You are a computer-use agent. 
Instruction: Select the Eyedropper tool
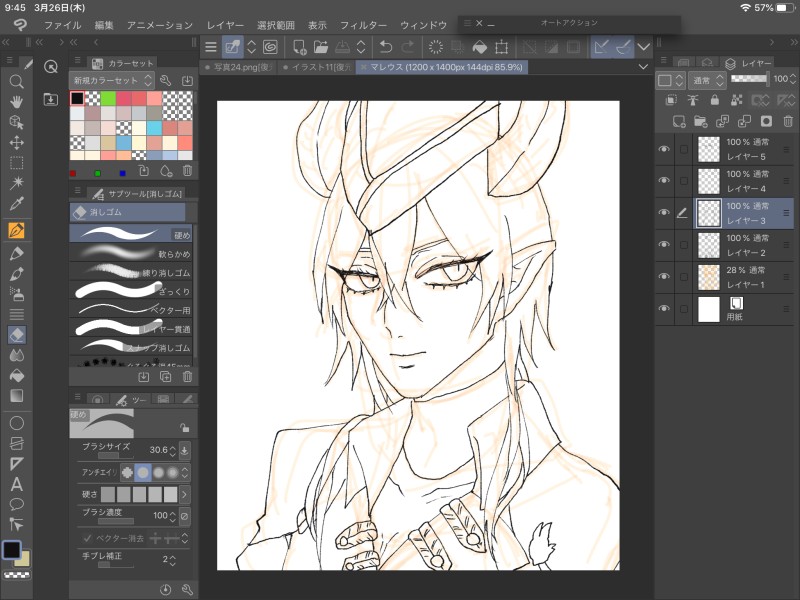[16, 203]
